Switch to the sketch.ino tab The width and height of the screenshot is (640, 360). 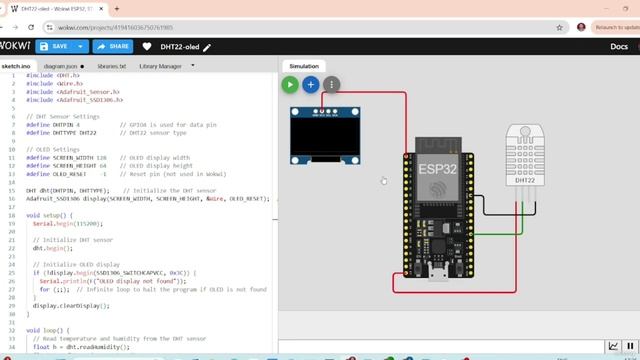(x=16, y=66)
